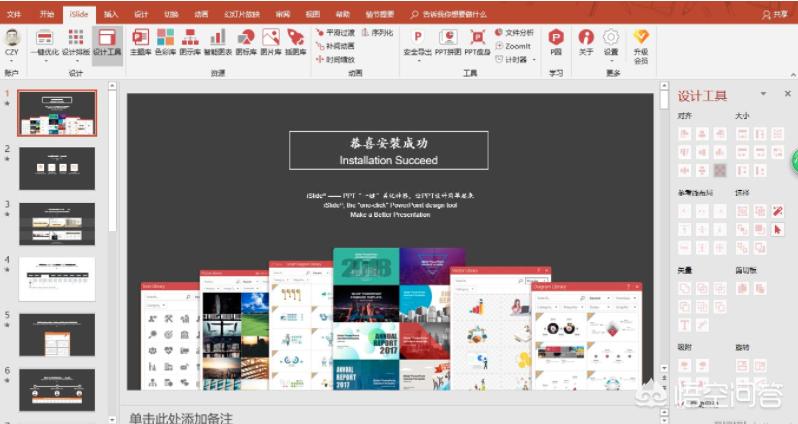
Task: Launch the PPT瘦身 file slimming tool
Action: (477, 42)
